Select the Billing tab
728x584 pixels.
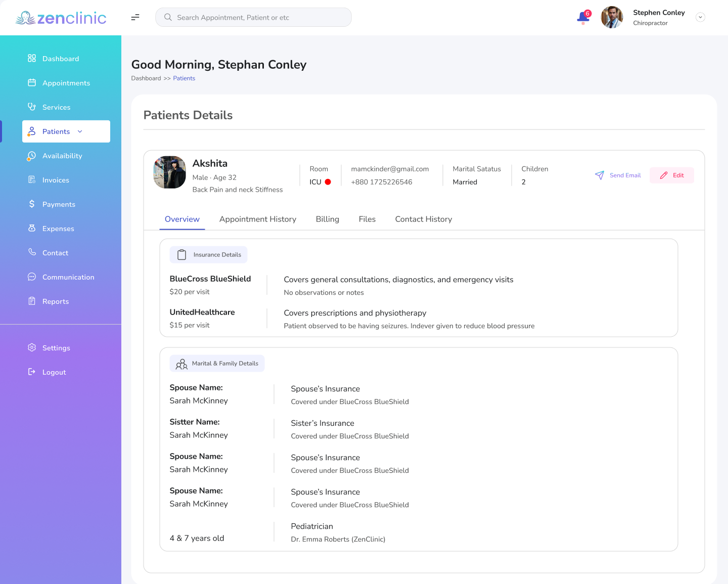(x=328, y=219)
